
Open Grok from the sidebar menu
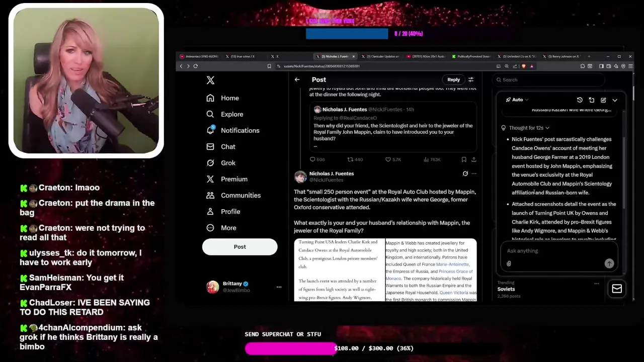coord(221,163)
